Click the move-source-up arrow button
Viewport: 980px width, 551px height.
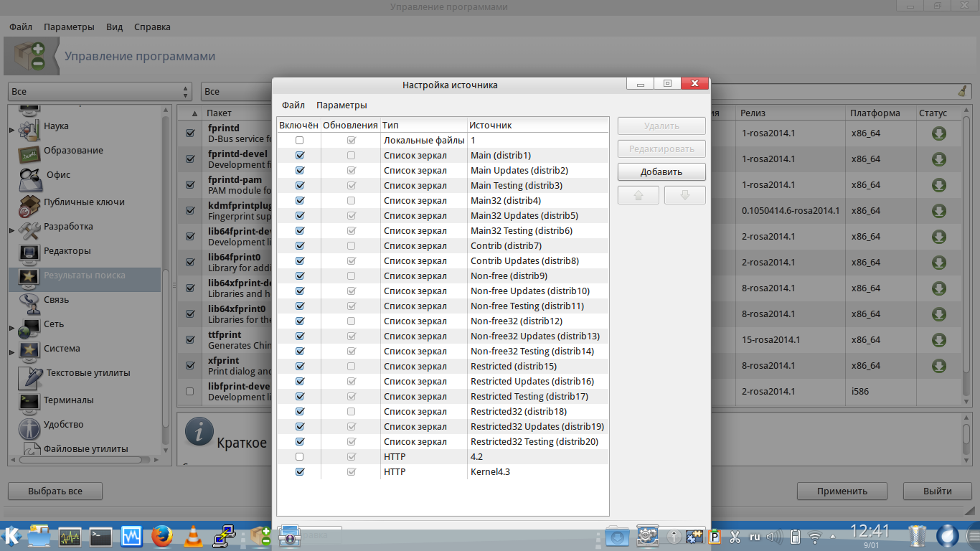pos(638,195)
